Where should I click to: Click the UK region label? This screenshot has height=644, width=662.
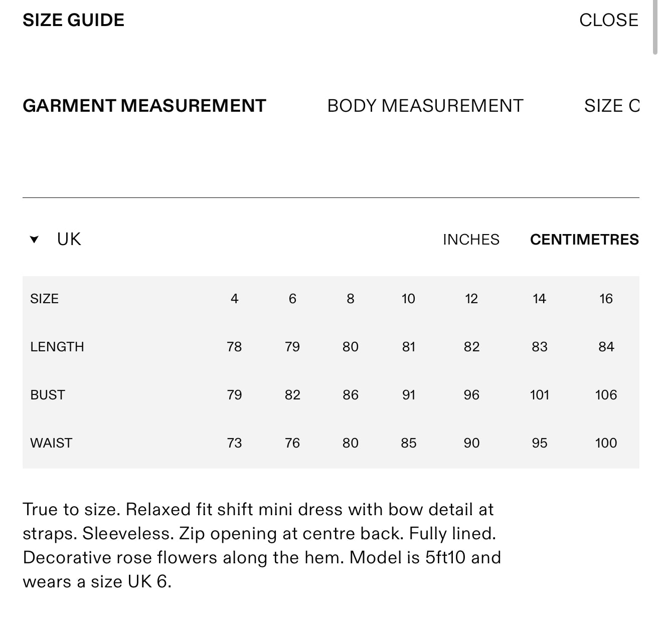coord(69,240)
